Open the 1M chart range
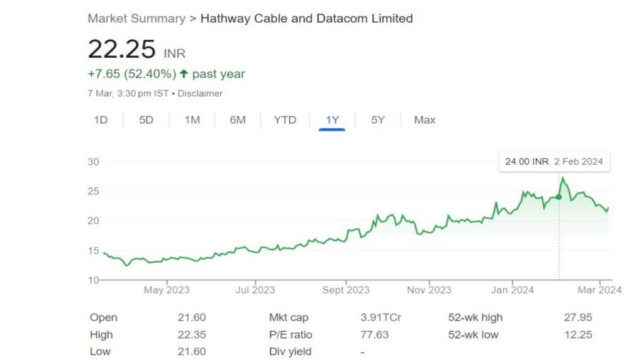 192,120
